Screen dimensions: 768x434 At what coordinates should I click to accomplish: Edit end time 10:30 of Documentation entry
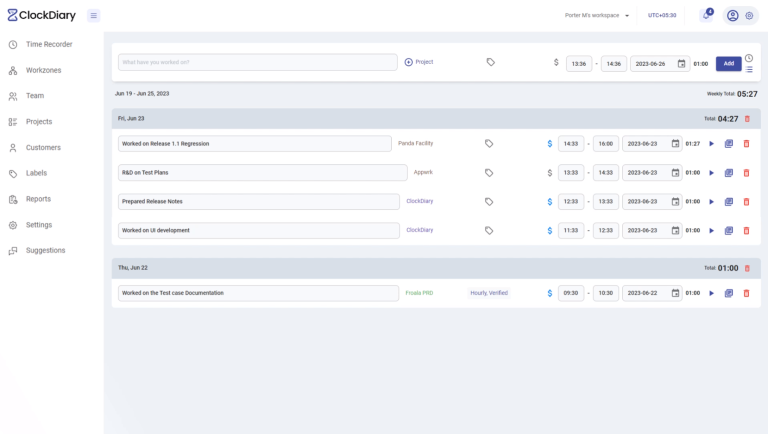click(605, 293)
